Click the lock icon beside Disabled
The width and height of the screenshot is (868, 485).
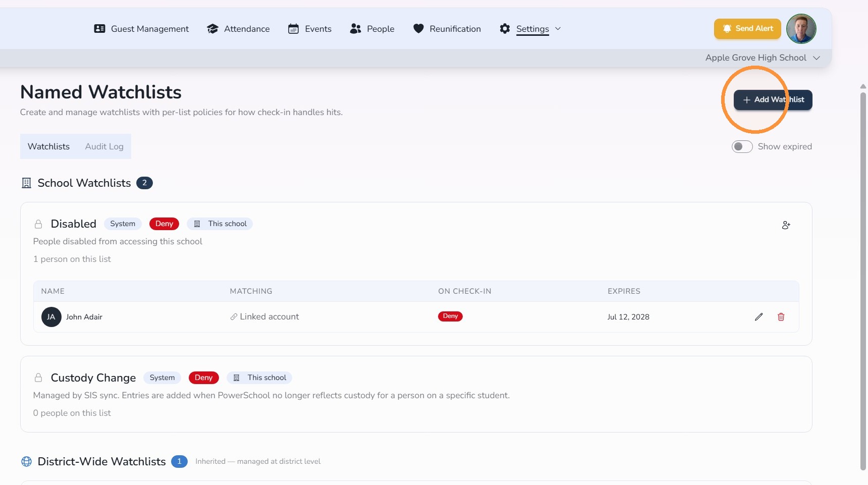[x=38, y=224]
